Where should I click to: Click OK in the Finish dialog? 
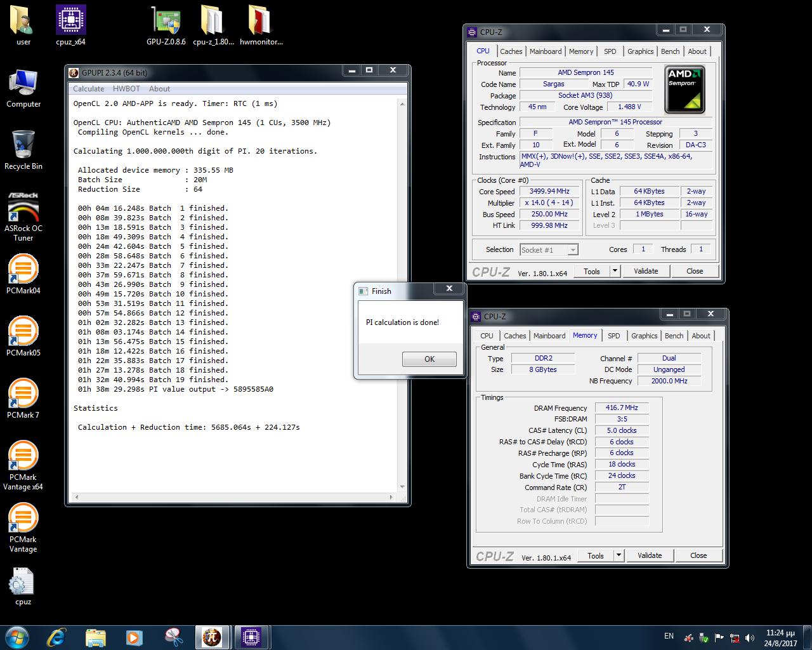pos(429,359)
